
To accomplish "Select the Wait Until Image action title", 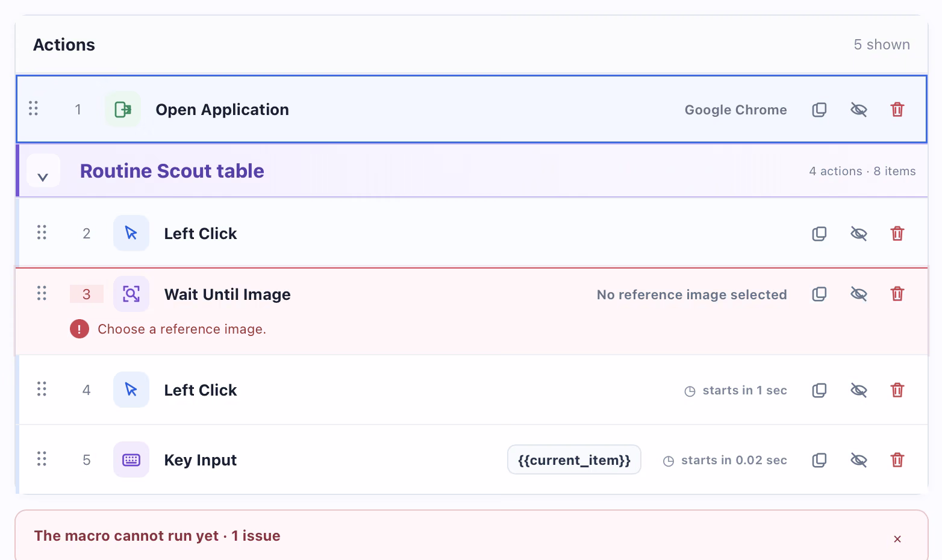I will click(228, 294).
